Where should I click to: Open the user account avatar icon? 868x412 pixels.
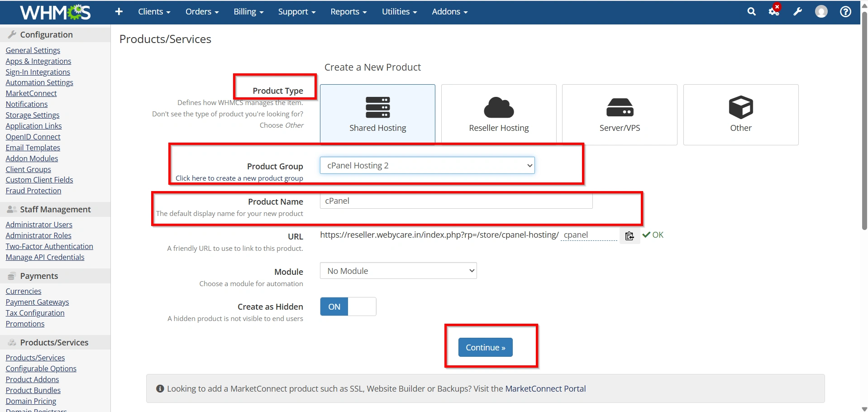point(821,12)
